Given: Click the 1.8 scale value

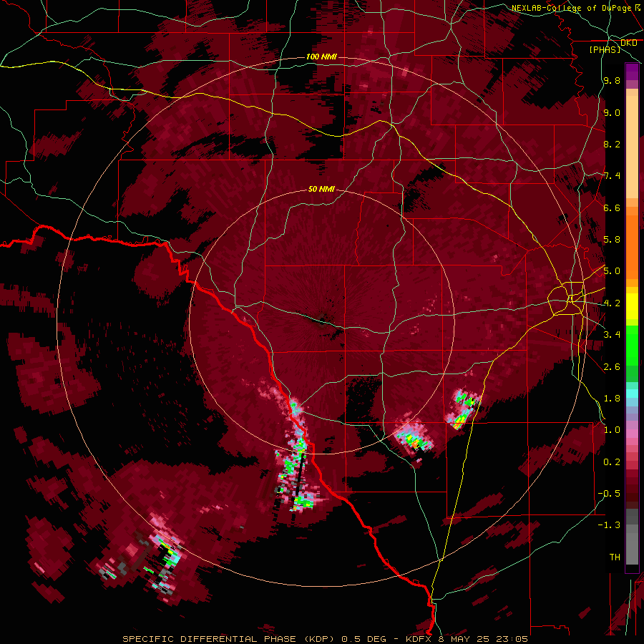Looking at the screenshot, I should coord(612,399).
